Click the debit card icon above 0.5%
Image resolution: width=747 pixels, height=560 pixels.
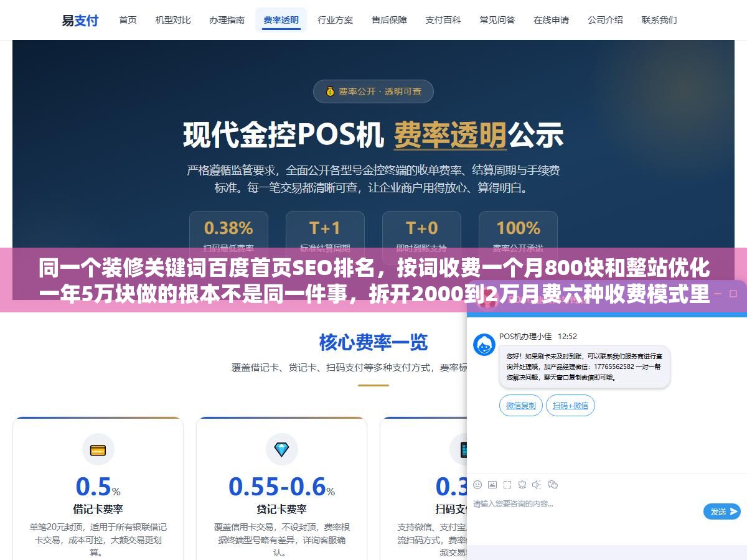pyautogui.click(x=98, y=450)
